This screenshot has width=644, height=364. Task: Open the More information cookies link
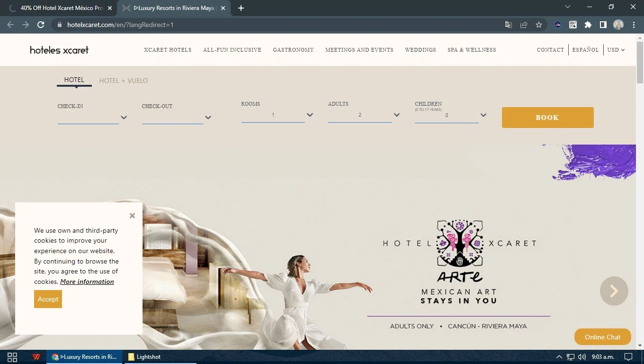87,282
